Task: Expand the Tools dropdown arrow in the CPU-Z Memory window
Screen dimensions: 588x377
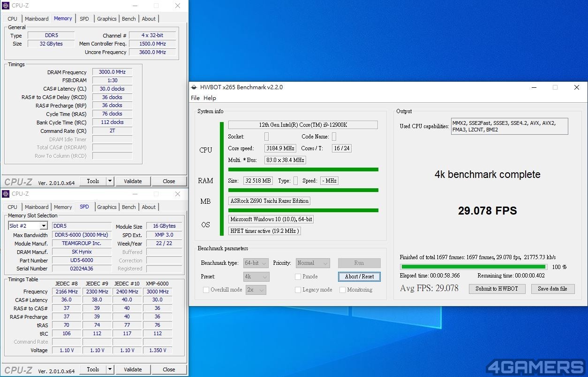Action: (110, 181)
